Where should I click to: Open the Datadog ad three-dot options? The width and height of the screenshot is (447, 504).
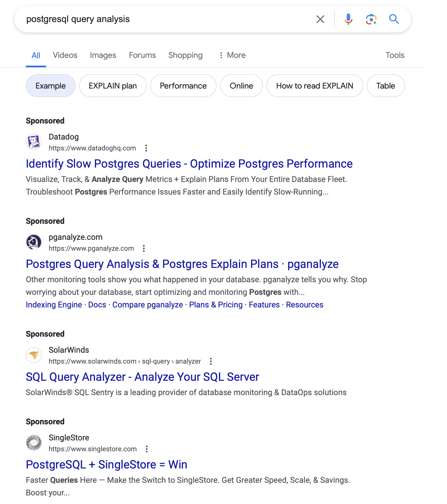[x=146, y=148]
